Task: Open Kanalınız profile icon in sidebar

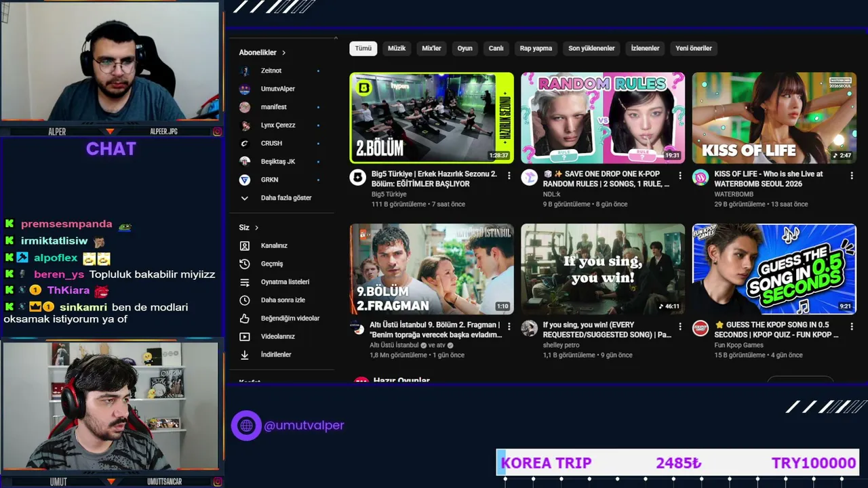Action: [245, 245]
